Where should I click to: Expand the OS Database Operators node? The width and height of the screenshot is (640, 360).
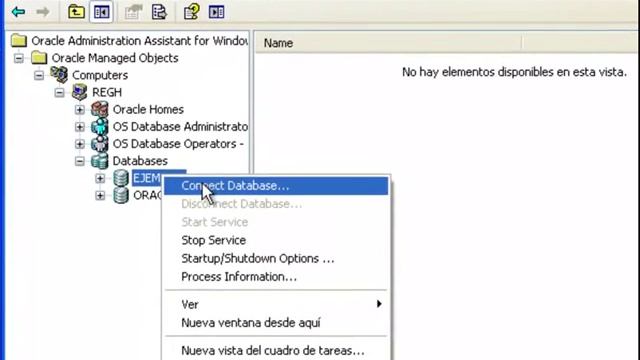coord(80,144)
